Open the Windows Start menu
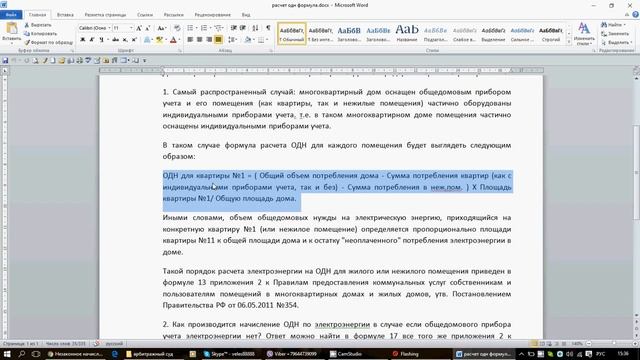 pyautogui.click(x=7, y=354)
